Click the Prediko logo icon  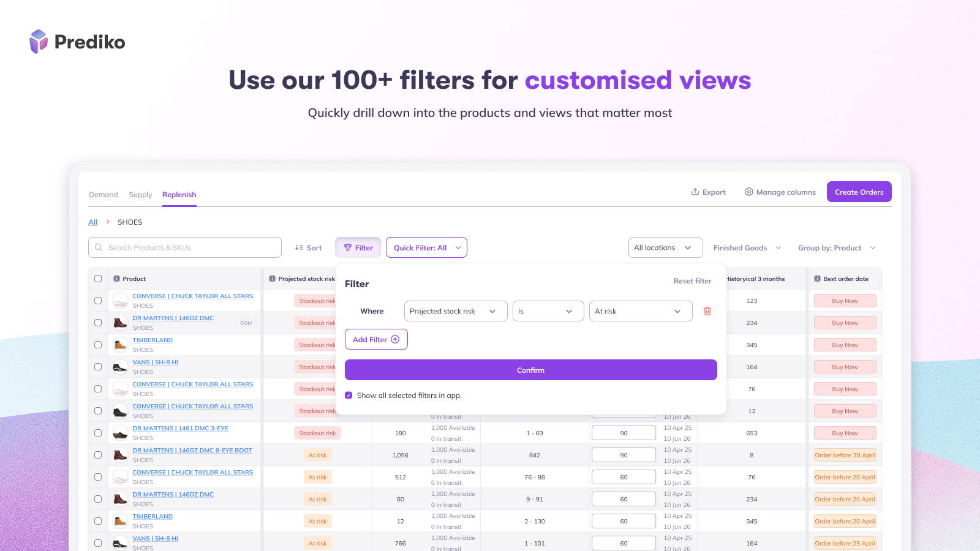point(39,42)
